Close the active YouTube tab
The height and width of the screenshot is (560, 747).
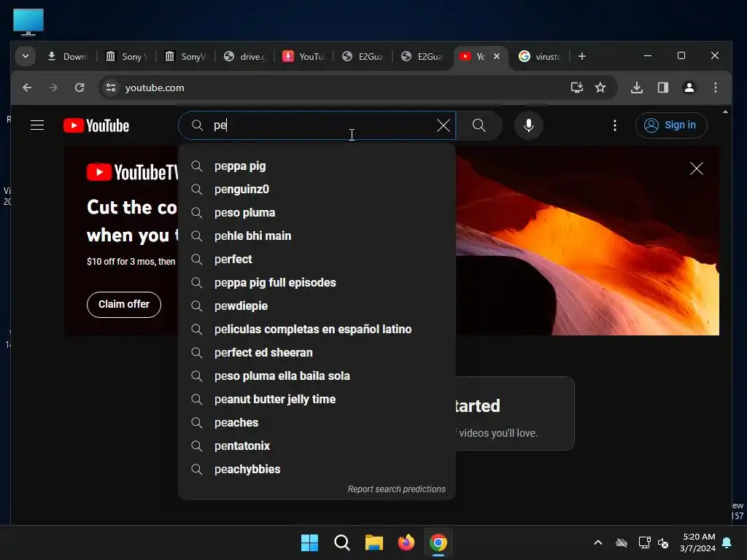pos(496,56)
